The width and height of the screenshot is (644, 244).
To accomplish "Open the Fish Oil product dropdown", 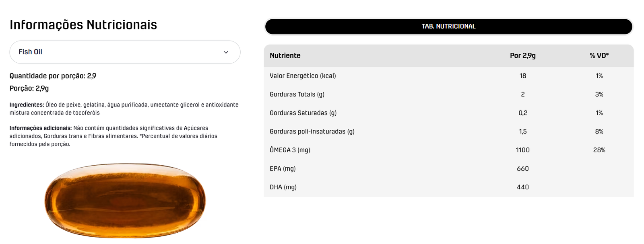I will 125,52.
